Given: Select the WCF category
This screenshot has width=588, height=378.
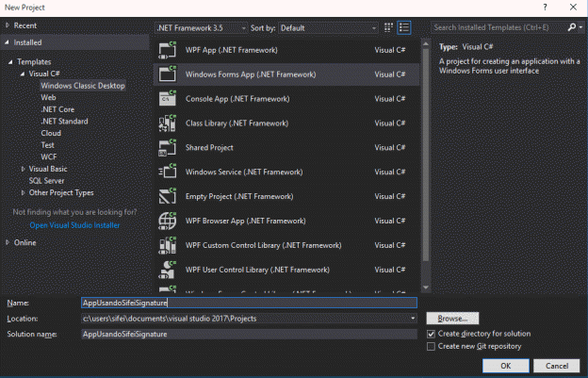Looking at the screenshot, I should [x=49, y=156].
